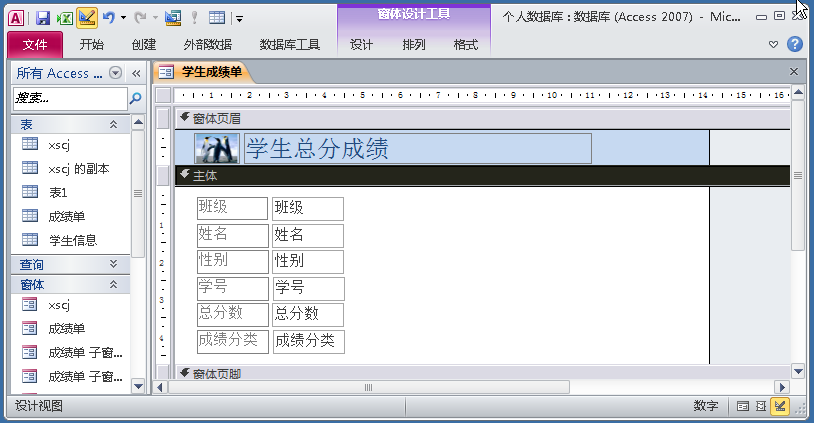This screenshot has height=423, width=814.
Task: Open the Customize Quick Access Toolbar dropdown
Action: [240, 17]
